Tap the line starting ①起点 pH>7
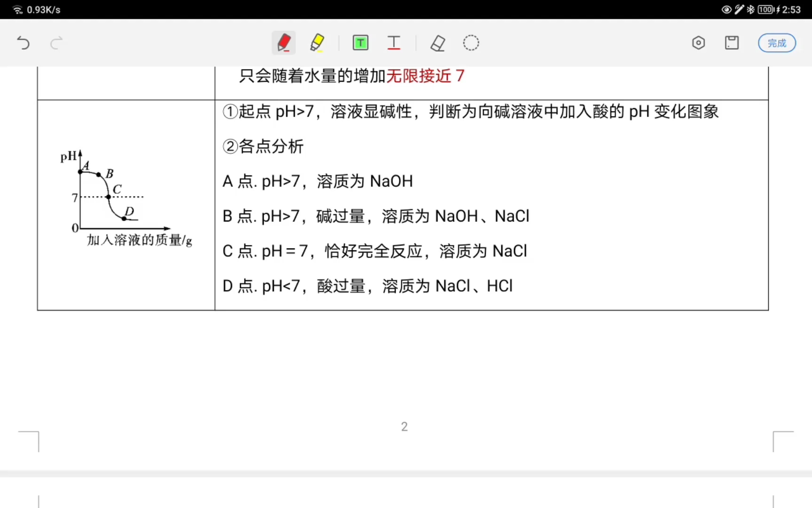 [x=471, y=111]
